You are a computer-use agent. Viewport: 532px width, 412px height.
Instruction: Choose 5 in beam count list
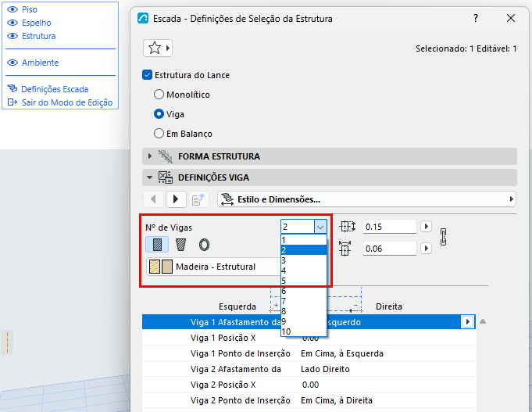coord(304,281)
